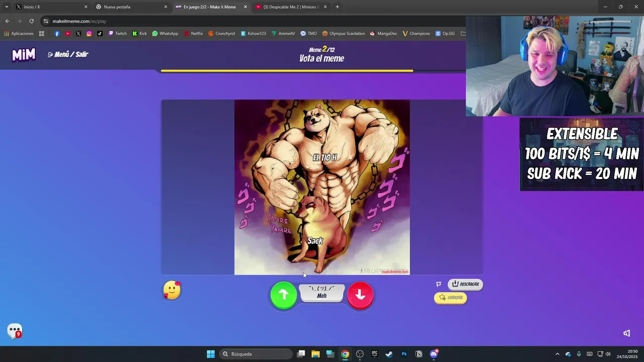This screenshot has height=362, width=644.
Task: Open the TMO bookmark
Action: point(308,34)
